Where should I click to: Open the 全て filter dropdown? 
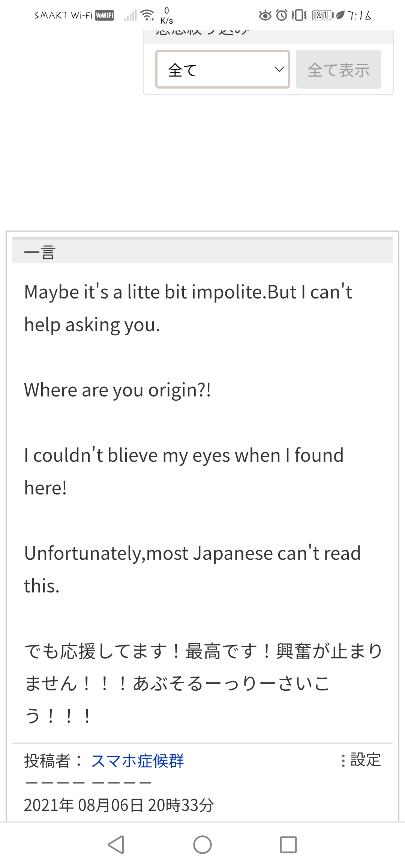[x=223, y=69]
